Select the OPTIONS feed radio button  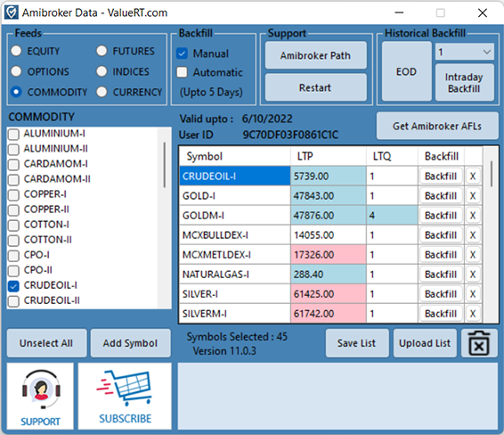16,71
